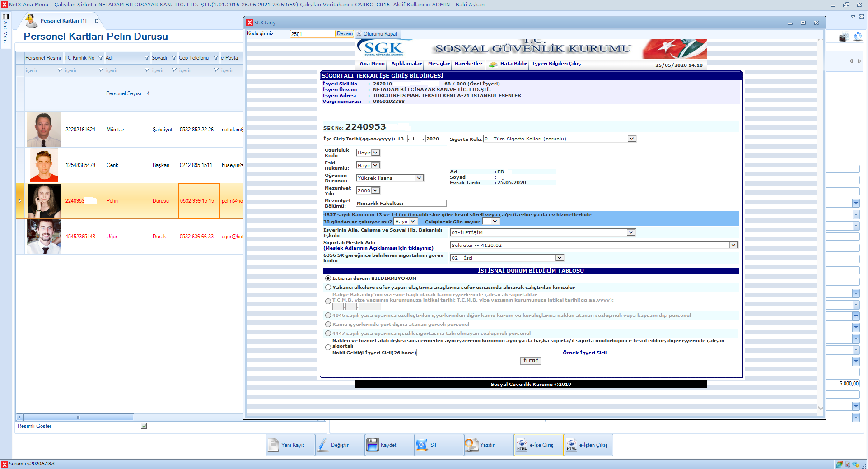
Task: Click the film clapperboard video icon
Action: coord(844,37)
